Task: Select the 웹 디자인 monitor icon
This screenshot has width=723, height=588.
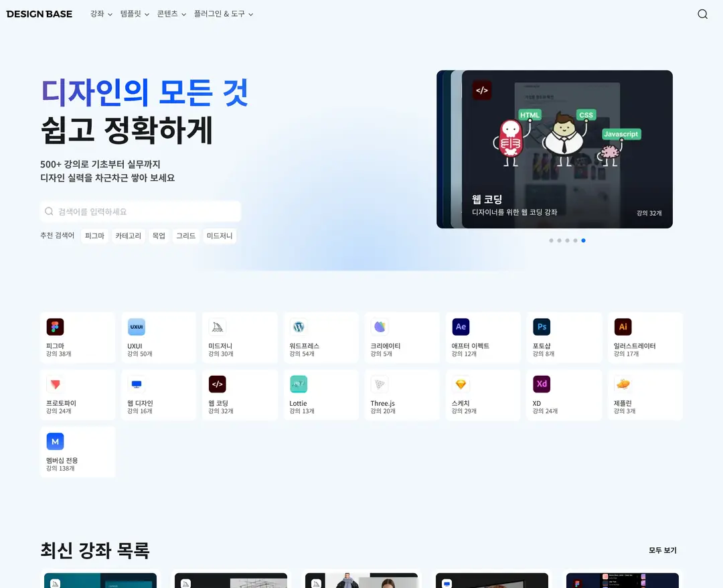Action: (x=137, y=384)
